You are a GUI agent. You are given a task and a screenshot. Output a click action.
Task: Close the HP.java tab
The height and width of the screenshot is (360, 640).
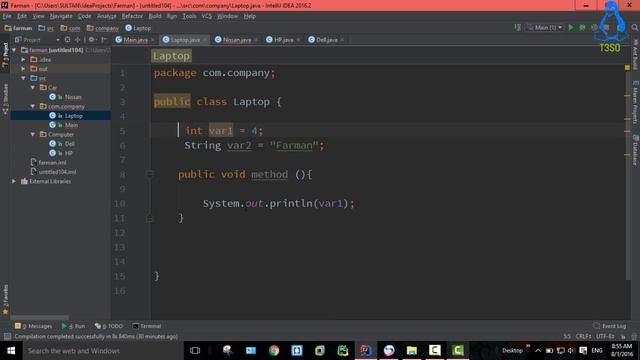[x=298, y=40]
